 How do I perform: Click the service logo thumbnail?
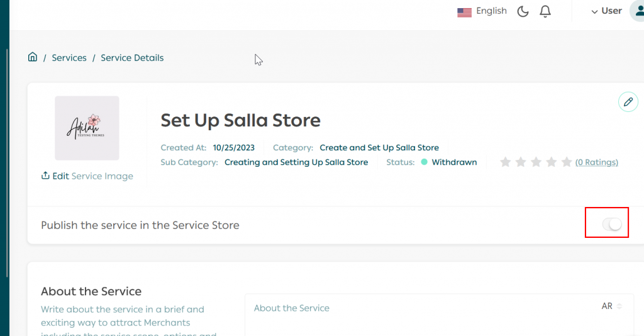point(87,128)
